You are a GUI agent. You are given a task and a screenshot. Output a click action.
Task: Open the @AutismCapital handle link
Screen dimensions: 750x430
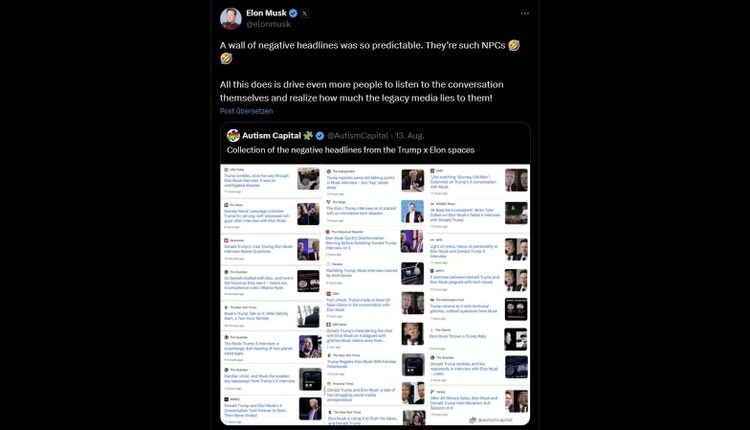tap(357, 136)
